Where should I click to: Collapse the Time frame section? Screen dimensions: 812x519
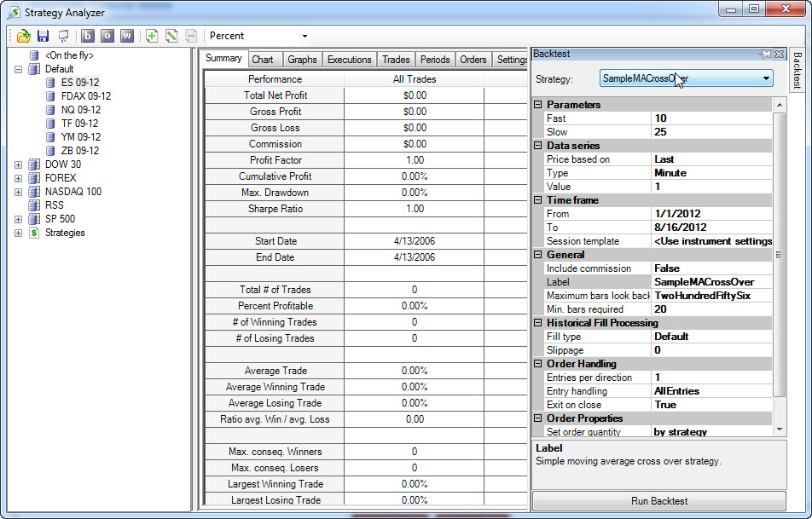[538, 199]
